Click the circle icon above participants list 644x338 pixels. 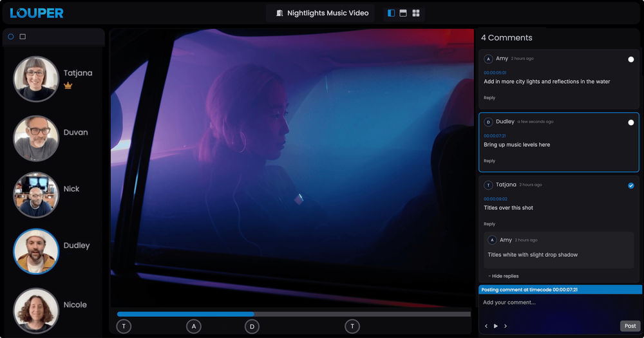11,37
